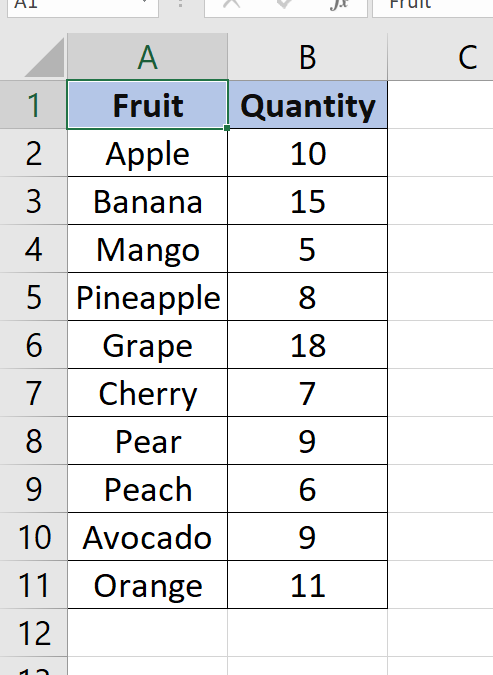Click the Select All corner triangle
The height and width of the screenshot is (675, 493).
click(44, 57)
